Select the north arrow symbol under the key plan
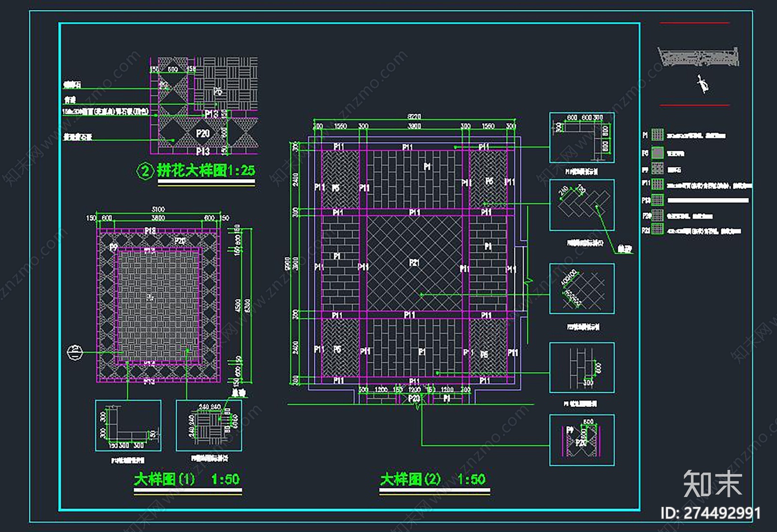 coord(702,84)
